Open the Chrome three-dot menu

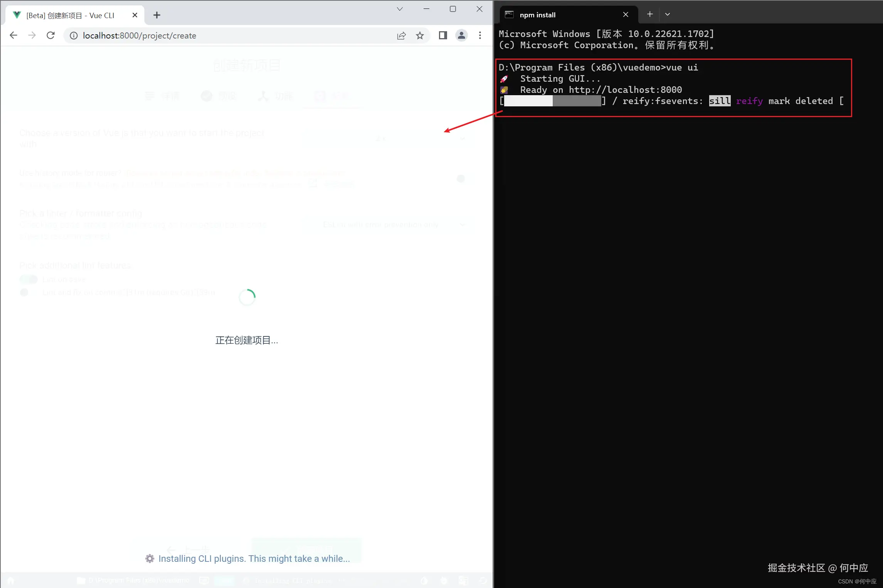coord(480,35)
